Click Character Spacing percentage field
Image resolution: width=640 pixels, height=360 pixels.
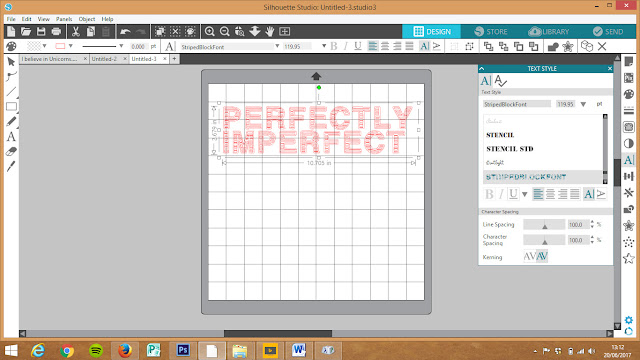click(577, 240)
